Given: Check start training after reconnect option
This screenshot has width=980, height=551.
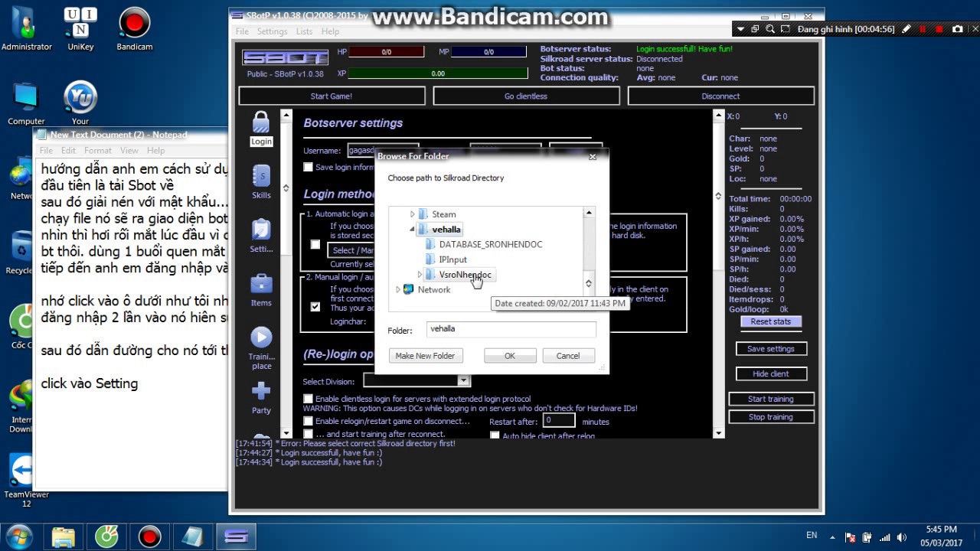Looking at the screenshot, I should click(x=308, y=434).
